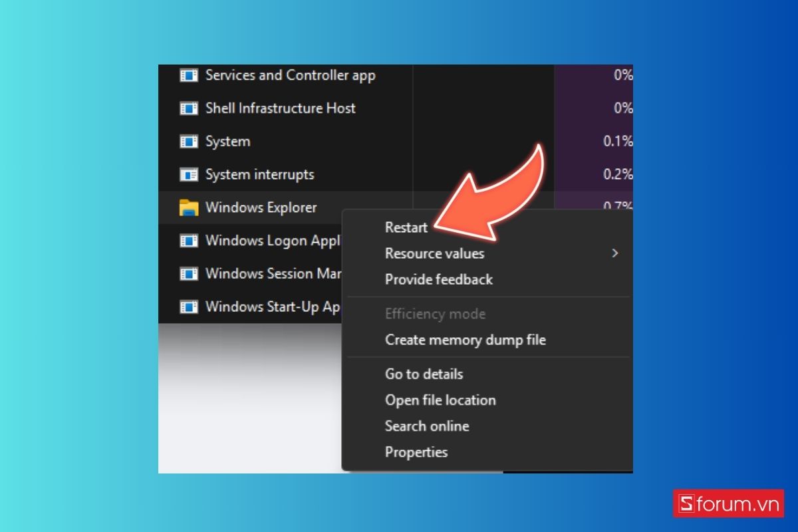
Task: Select the Shell Infrastructure Host process
Action: [281, 108]
